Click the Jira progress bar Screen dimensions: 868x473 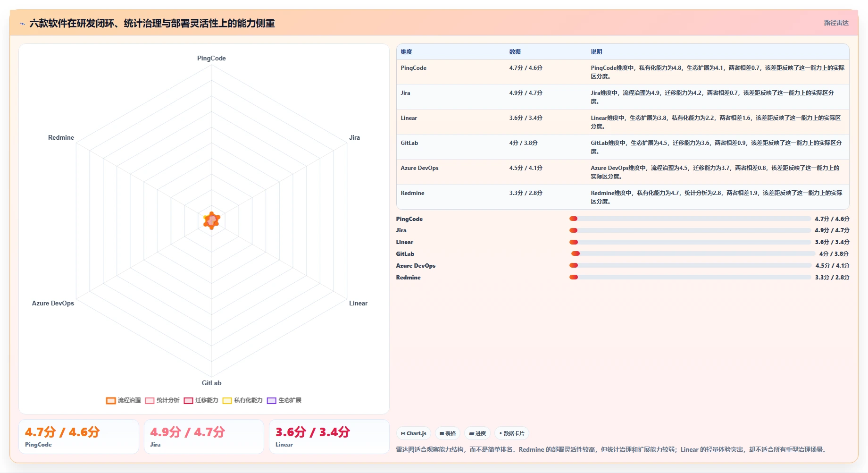[x=690, y=230]
